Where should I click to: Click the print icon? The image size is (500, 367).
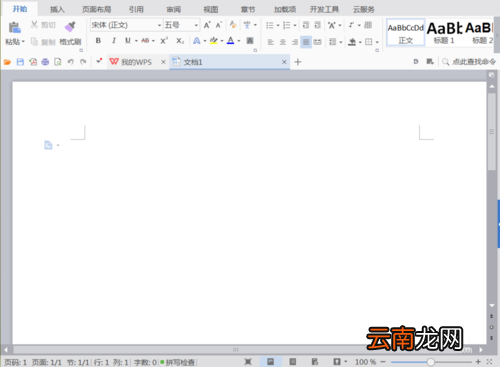coord(45,62)
